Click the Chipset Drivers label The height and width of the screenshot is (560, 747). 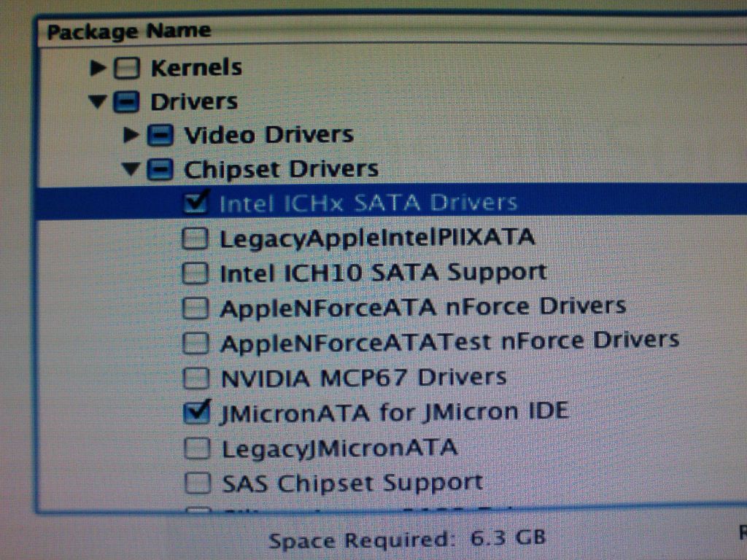click(282, 170)
